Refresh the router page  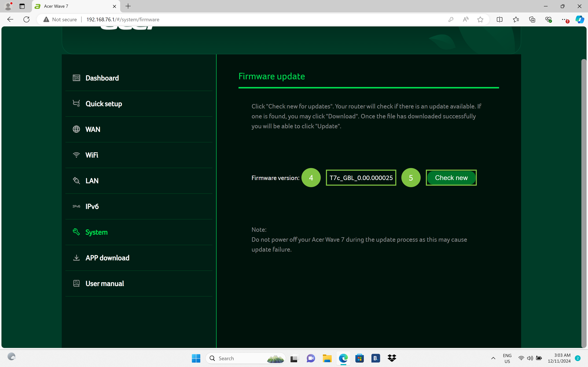pos(26,19)
